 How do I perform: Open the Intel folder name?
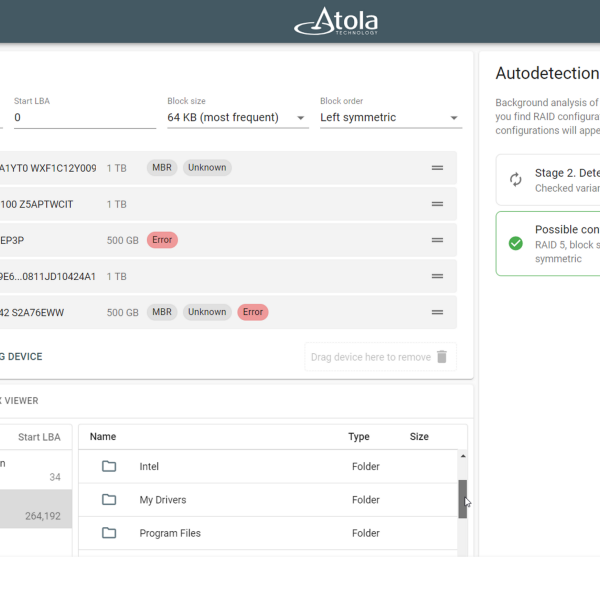click(x=149, y=466)
